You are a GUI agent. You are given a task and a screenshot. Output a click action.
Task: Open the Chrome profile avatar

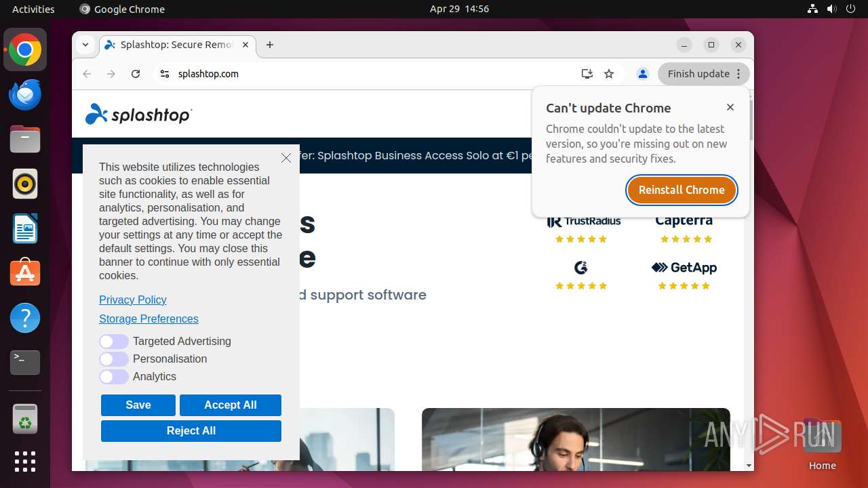643,74
